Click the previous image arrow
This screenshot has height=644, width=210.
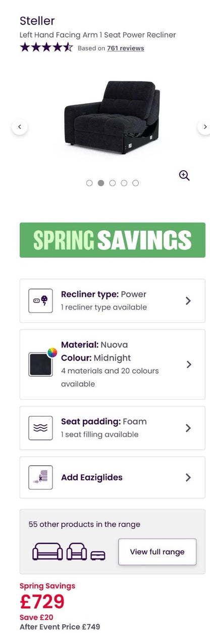20,127
